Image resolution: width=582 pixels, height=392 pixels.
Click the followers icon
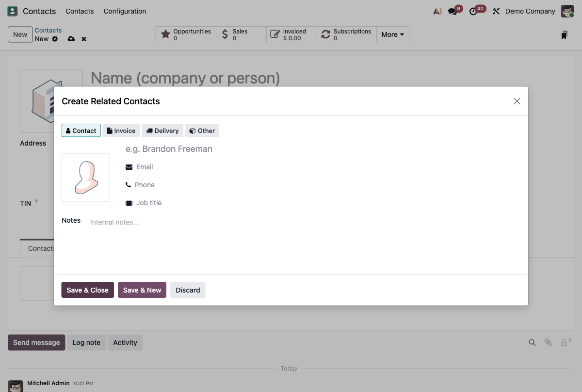click(x=566, y=342)
